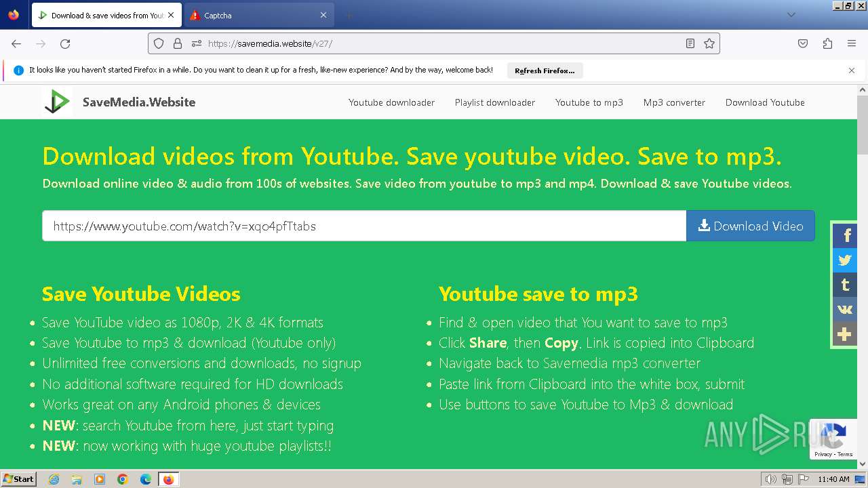868x488 pixels.
Task: Open the network icon in the system tray
Action: pos(787,479)
